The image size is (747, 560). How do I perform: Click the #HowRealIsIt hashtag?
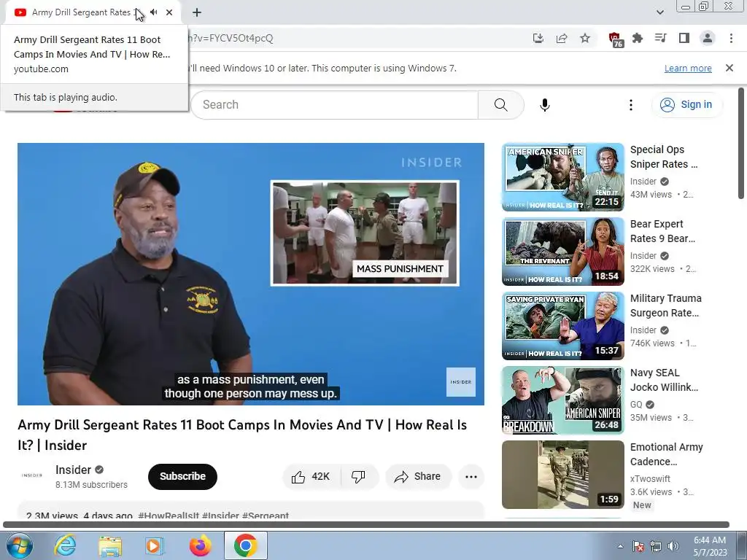(x=169, y=516)
